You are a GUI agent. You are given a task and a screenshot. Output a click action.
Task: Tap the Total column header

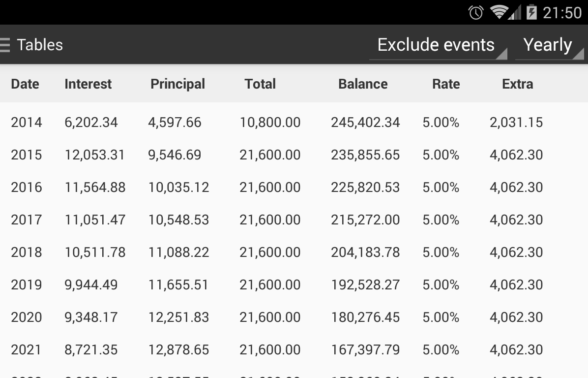click(x=260, y=84)
